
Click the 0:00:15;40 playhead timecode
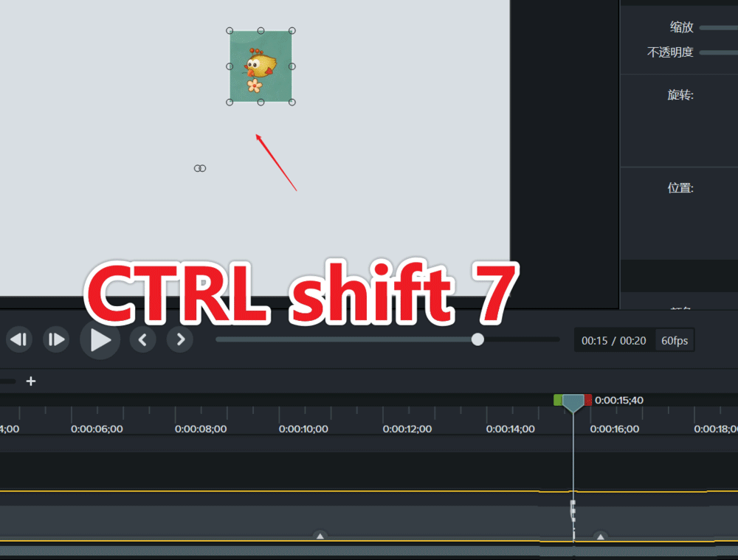click(x=619, y=400)
